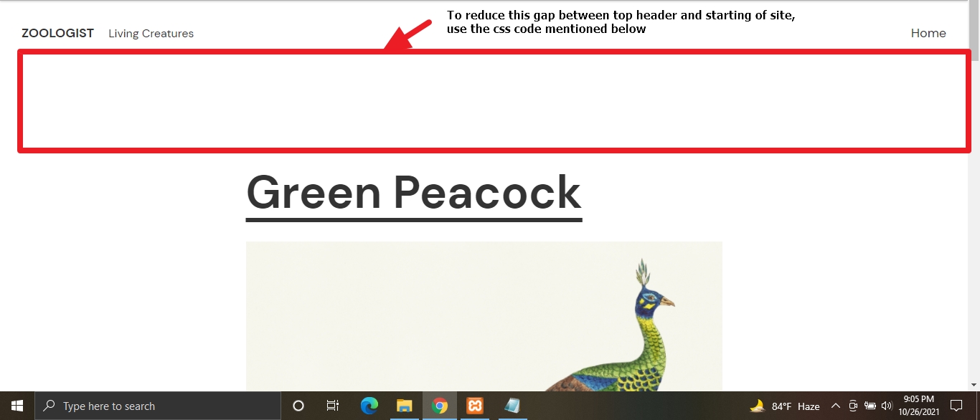Image resolution: width=980 pixels, height=420 pixels.
Task: Click the Living Creatures tagline
Action: click(x=151, y=33)
